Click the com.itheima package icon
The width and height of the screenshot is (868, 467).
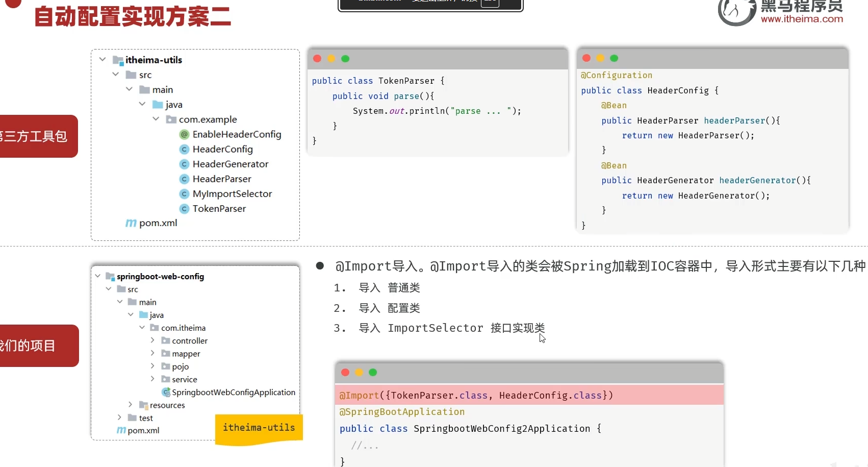point(155,328)
